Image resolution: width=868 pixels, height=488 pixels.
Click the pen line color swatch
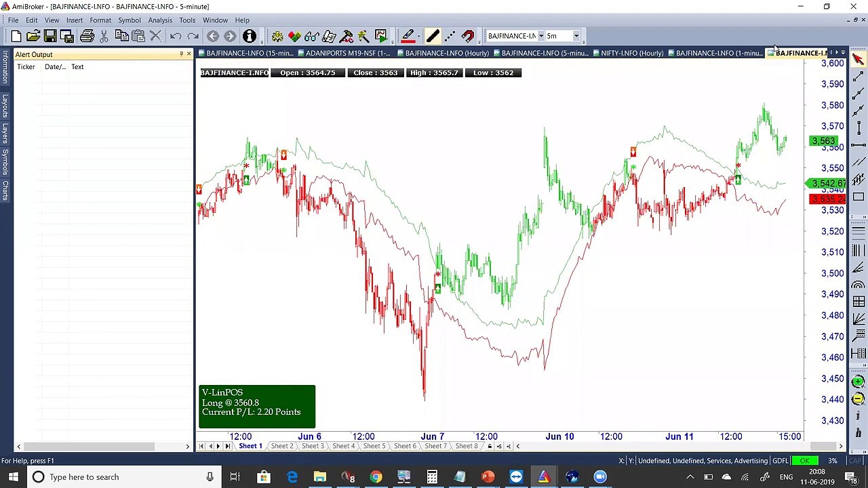[x=408, y=36]
